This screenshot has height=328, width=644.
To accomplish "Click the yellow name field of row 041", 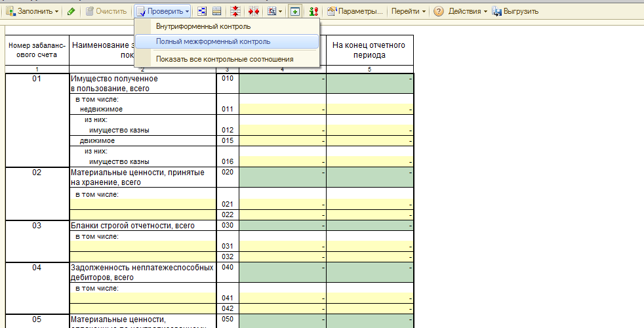I will click(x=143, y=298).
